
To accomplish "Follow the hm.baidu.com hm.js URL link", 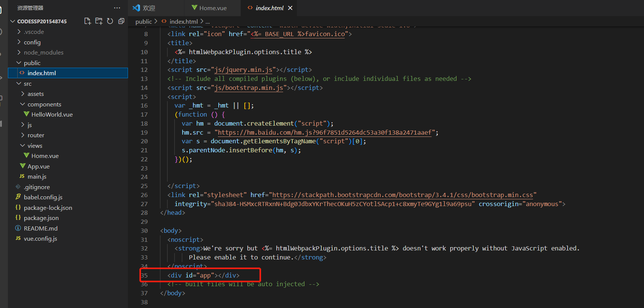I will 325,132.
